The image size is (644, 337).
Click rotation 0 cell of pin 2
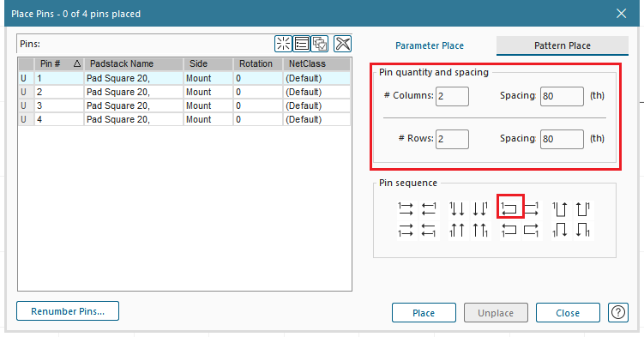(x=258, y=92)
